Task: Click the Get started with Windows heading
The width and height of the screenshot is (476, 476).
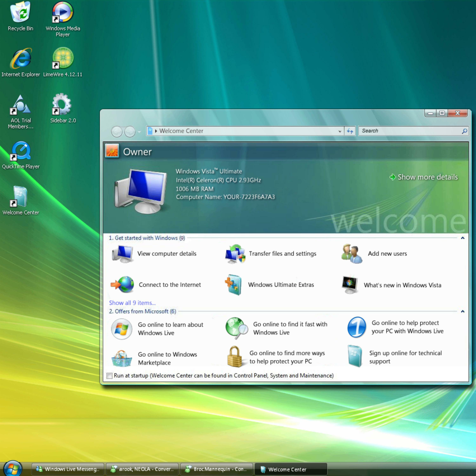Action: 147,238
